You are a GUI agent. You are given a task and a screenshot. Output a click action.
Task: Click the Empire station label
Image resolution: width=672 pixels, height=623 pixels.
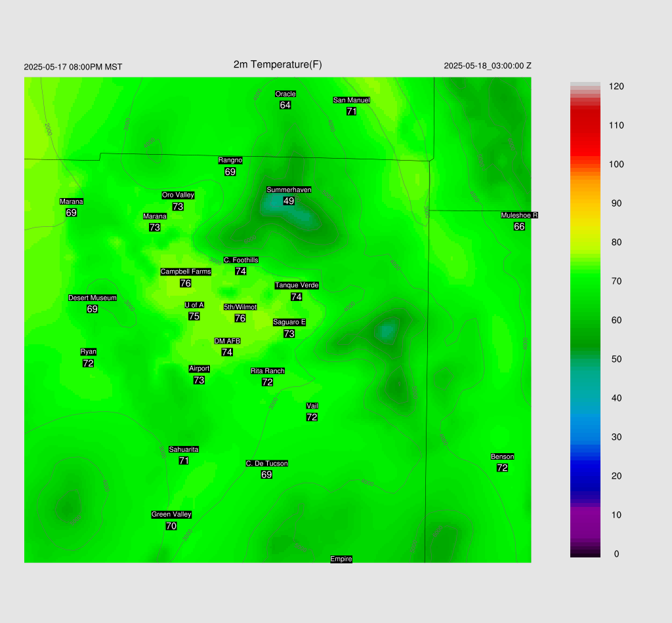[341, 559]
